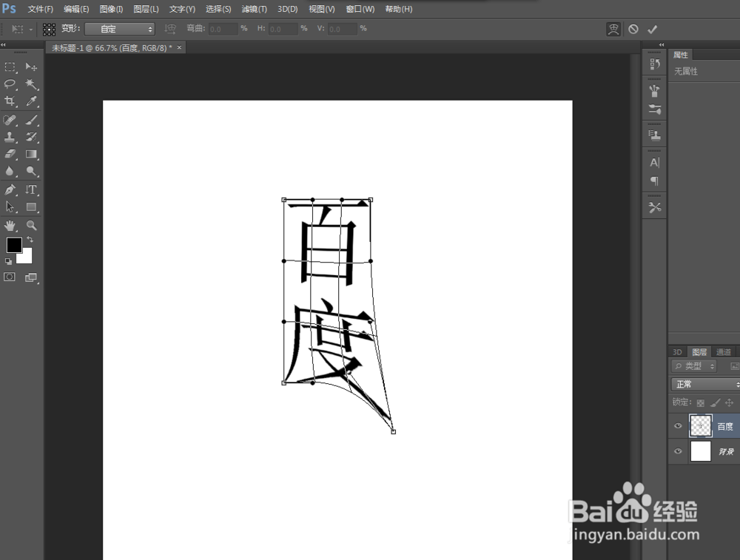The height and width of the screenshot is (560, 740).
Task: Open the Paragraph panel icon
Action: tap(655, 181)
